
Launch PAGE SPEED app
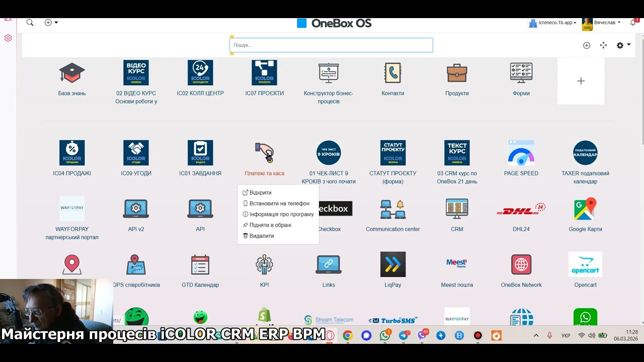[x=521, y=153]
